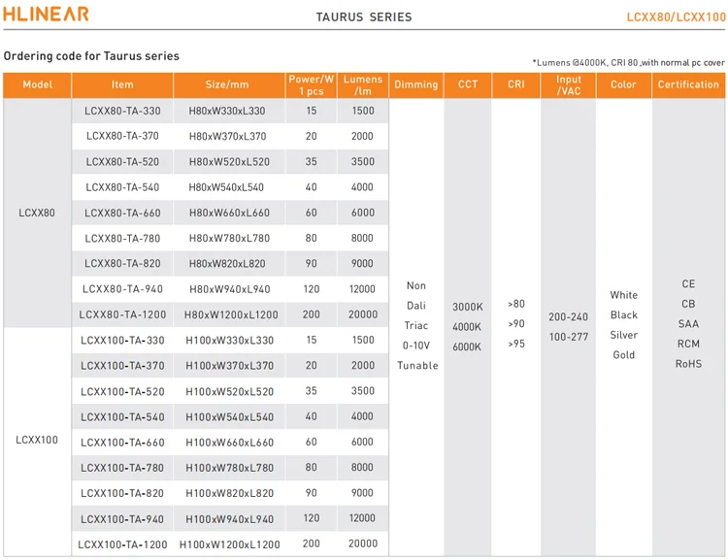The image size is (728, 560).
Task: Click the 'Item' column header
Action: coord(122,85)
